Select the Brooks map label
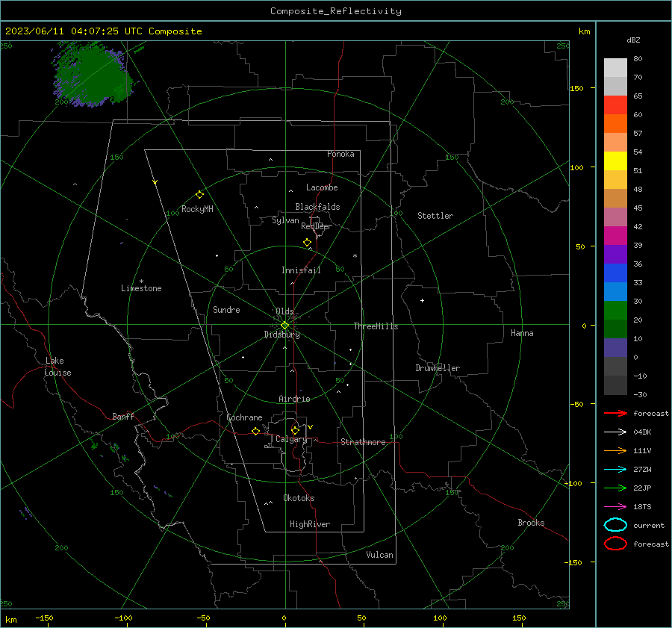 (531, 523)
